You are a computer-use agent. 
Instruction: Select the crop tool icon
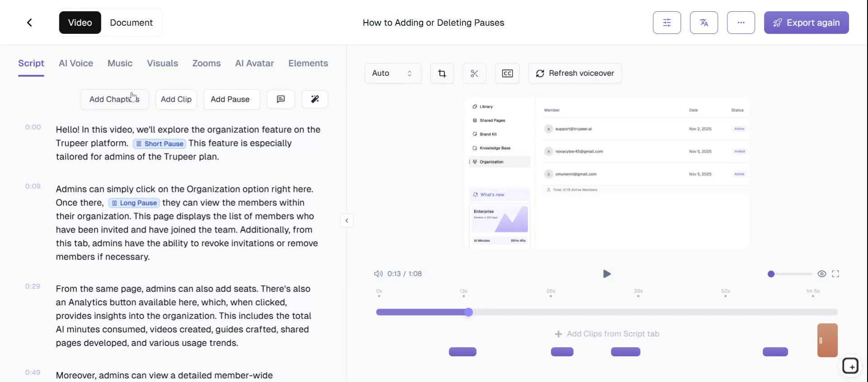click(442, 73)
